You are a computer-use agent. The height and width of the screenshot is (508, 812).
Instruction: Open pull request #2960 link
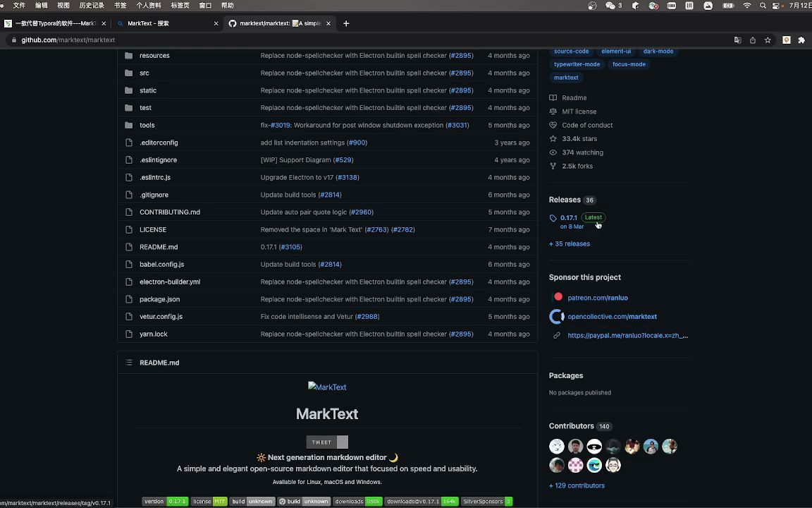click(x=362, y=212)
